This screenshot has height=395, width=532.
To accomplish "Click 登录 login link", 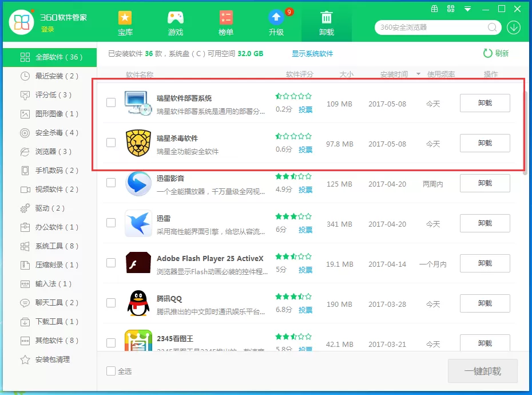I will pos(47,30).
